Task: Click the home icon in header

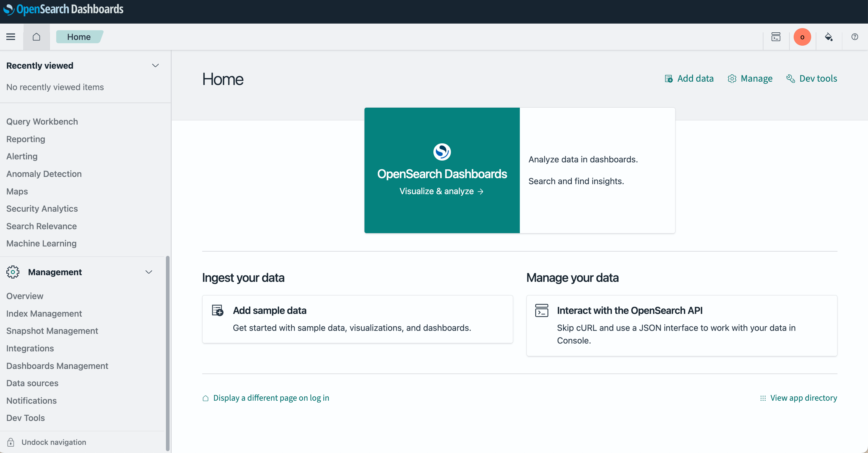Action: click(x=36, y=37)
